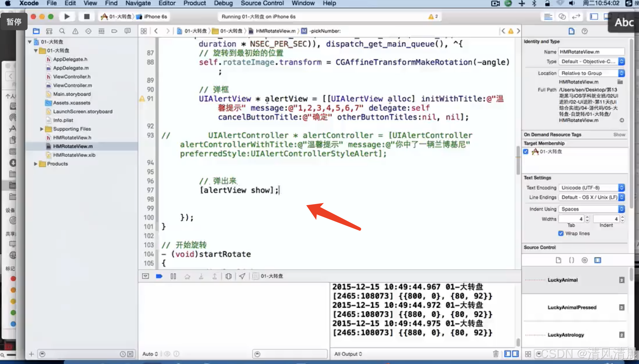Open the Auto variables scope dropdown

[150, 354]
